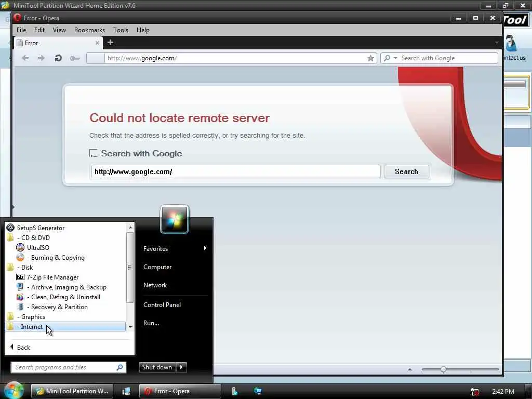Adjust the Opera zoom slider handle
This screenshot has height=399, width=532.
point(443,369)
